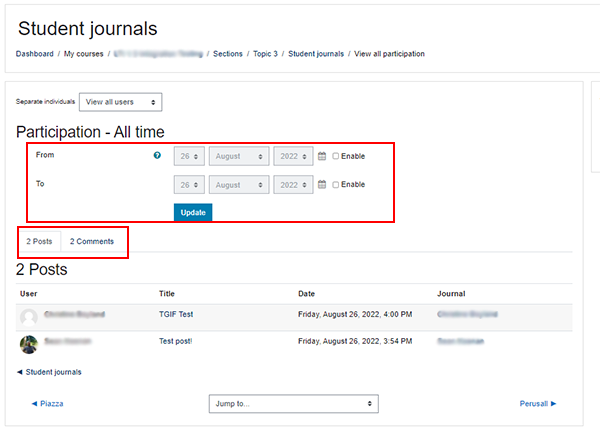600x442 pixels.
Task: Click the gray default user avatar
Action: 29,317
